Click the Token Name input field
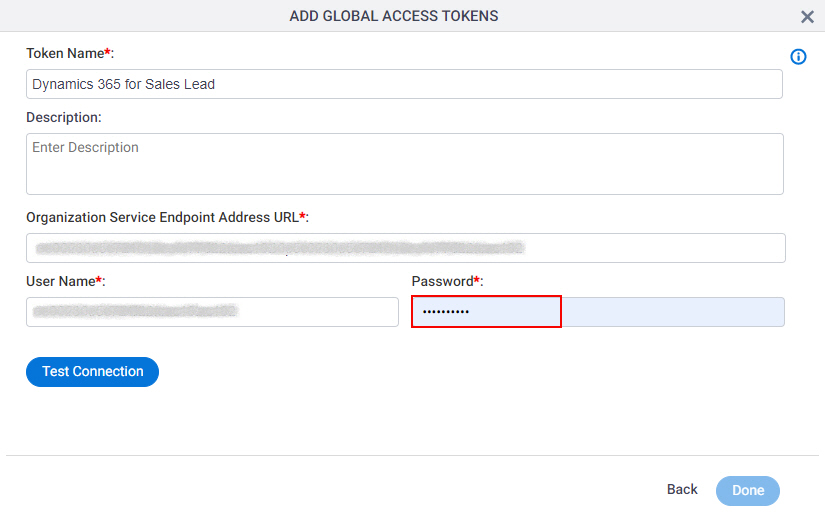Image resolution: width=825 pixels, height=519 pixels. [404, 84]
